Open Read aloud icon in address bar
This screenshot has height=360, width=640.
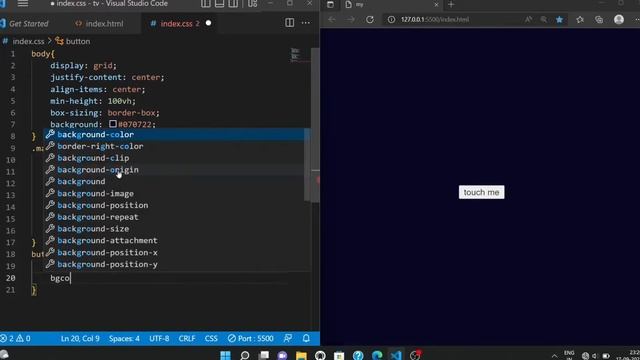528,20
